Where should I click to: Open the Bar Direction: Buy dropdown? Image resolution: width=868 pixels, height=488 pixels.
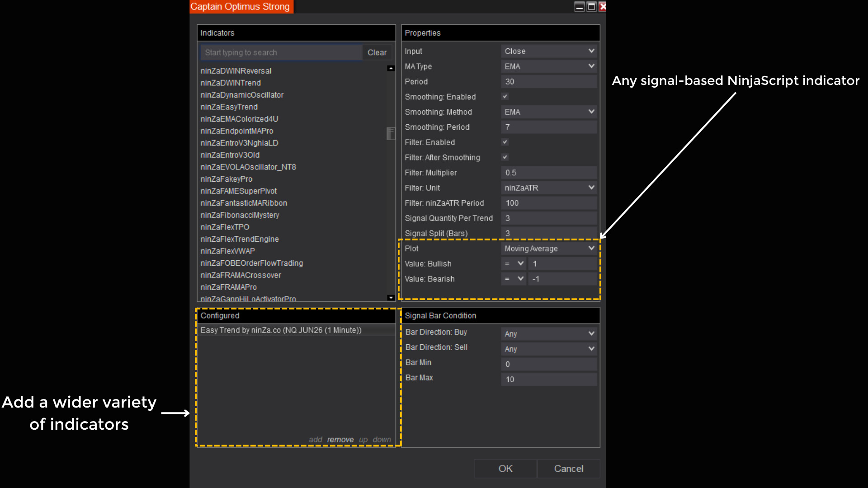[549, 334]
